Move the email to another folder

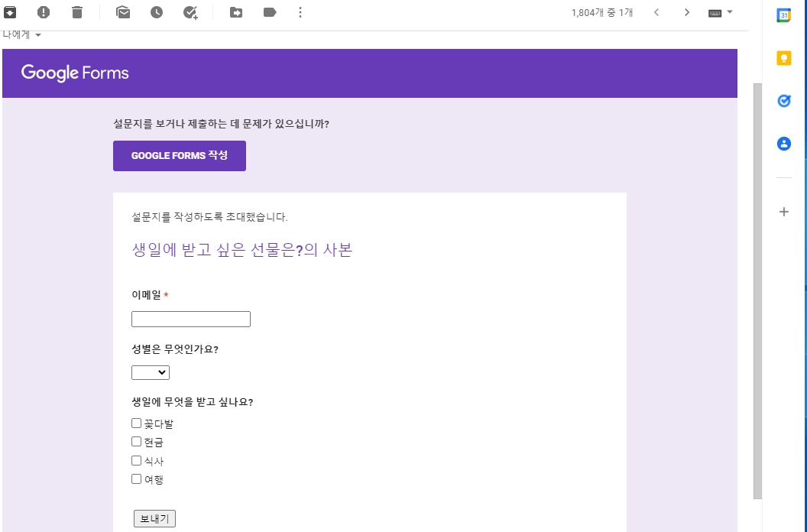(x=237, y=11)
